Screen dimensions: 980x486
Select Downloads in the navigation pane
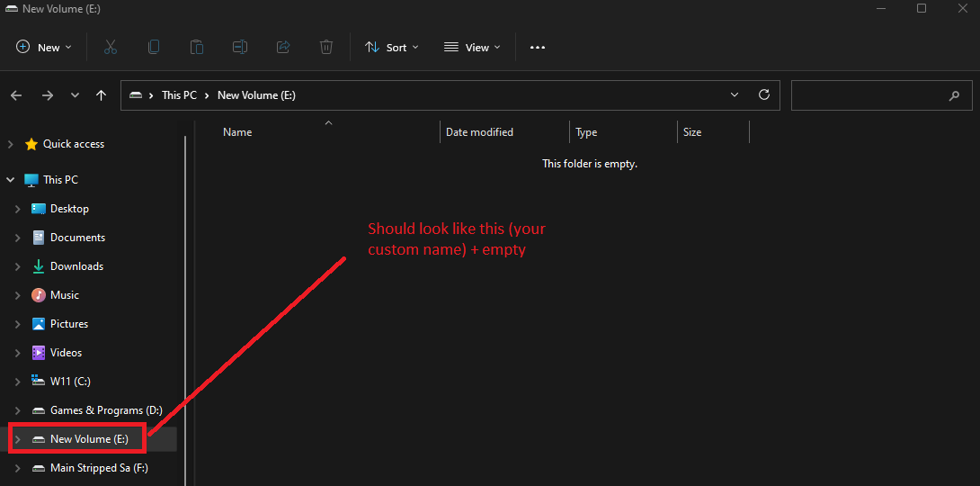76,266
